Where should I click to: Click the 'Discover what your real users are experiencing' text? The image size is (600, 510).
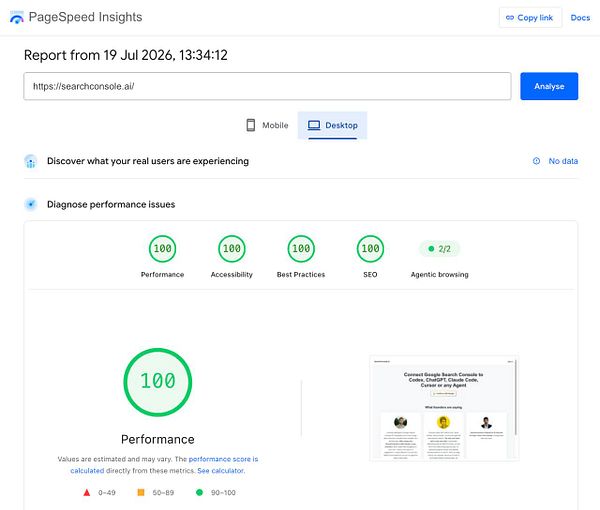click(x=148, y=161)
